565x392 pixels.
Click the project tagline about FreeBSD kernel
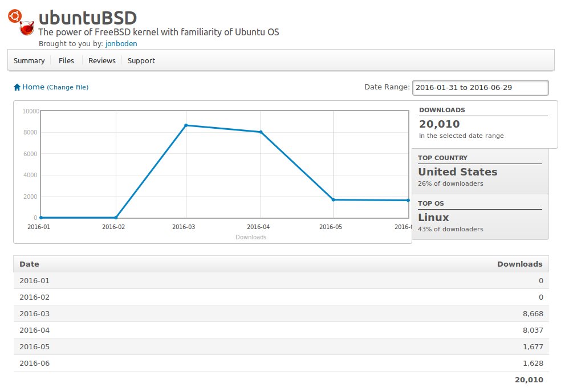coord(158,32)
